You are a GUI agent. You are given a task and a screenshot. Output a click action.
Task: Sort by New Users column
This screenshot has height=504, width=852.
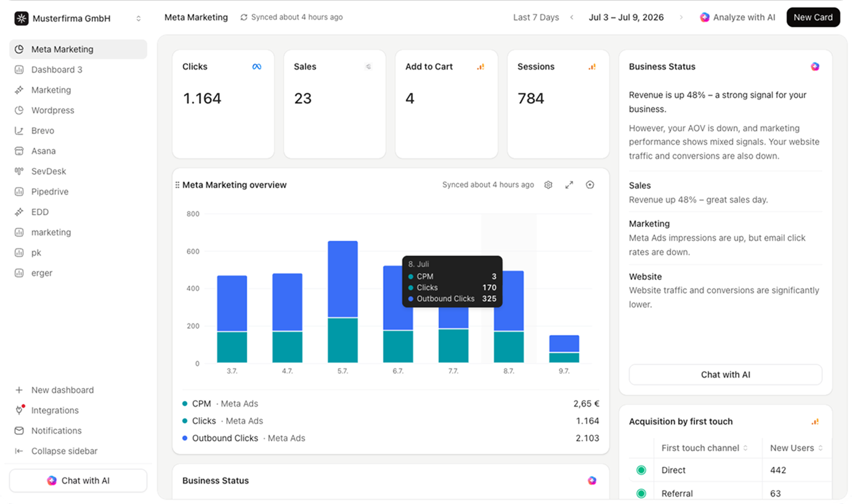pos(797,448)
